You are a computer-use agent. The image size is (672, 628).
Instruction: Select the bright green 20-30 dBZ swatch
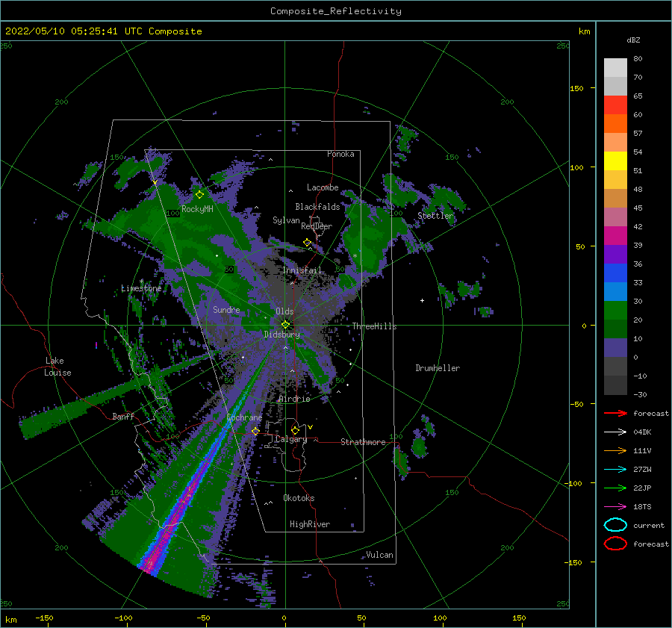pos(615,311)
